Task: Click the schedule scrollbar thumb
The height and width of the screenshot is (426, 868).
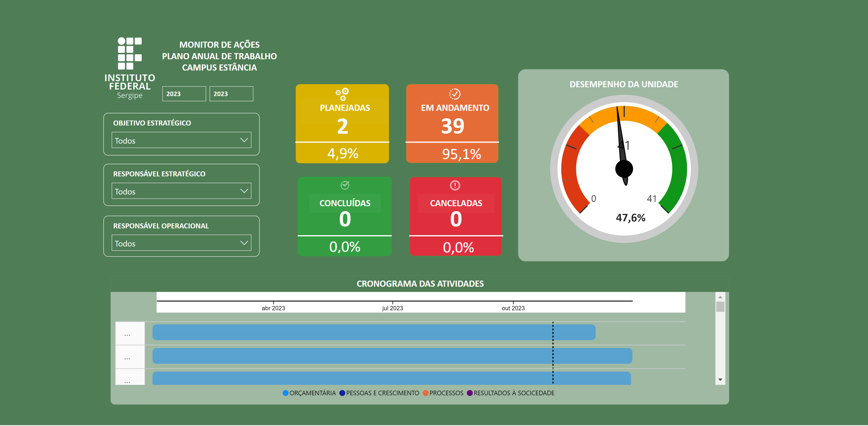Action: coord(720,307)
